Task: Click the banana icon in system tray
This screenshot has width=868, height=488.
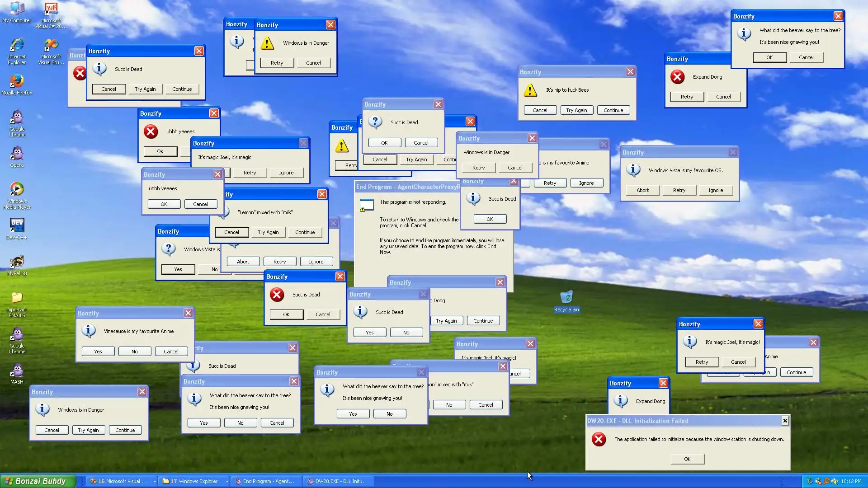Action: (835, 481)
